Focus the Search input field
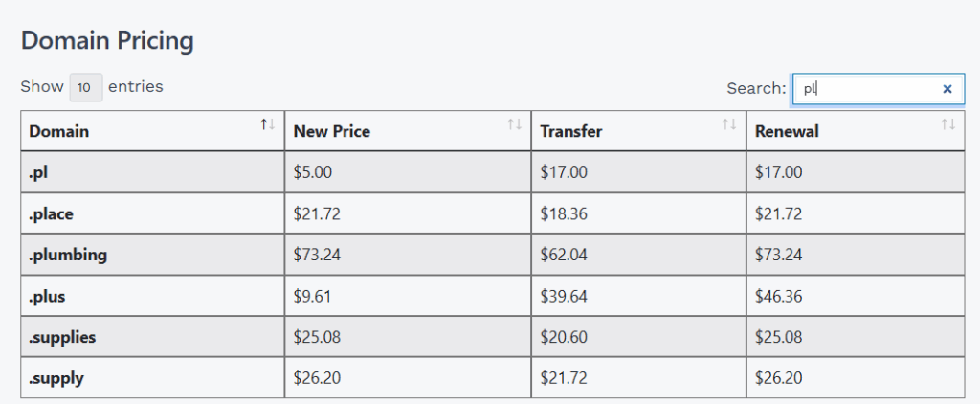The image size is (980, 404). pos(879,89)
